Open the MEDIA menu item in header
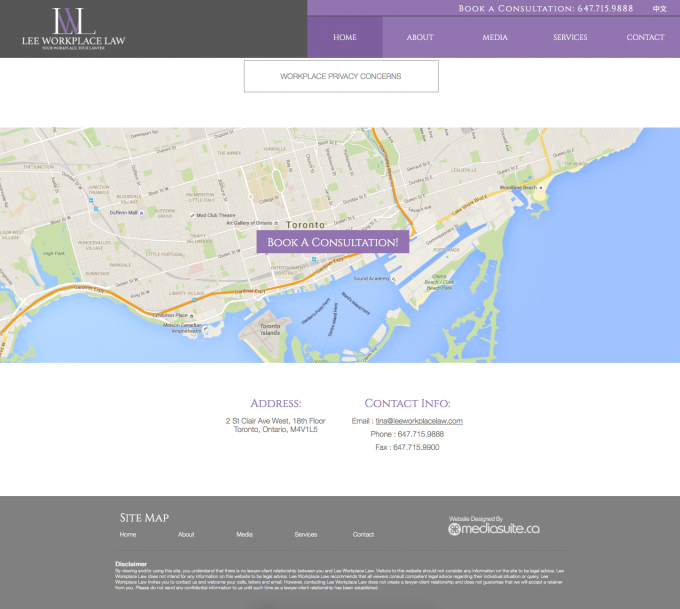 pos(495,38)
